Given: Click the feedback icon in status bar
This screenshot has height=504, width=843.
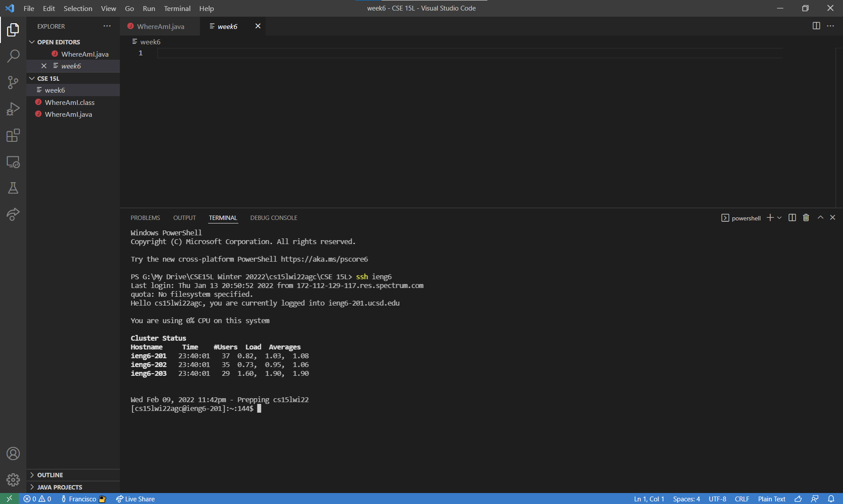Looking at the screenshot, I should coord(814,499).
